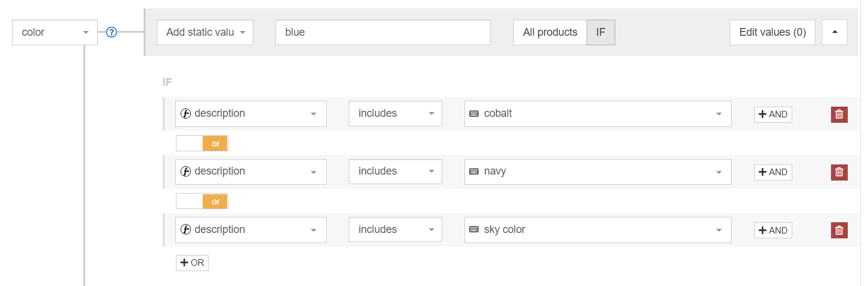Open the description field dropdown for navy
The height and width of the screenshot is (286, 868).
250,172
